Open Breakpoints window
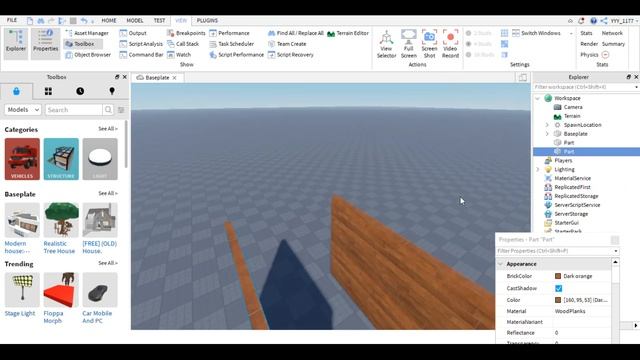 (x=186, y=33)
